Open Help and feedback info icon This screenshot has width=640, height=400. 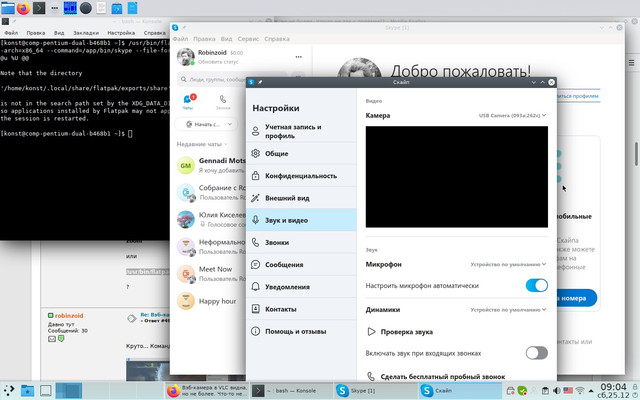(256, 331)
